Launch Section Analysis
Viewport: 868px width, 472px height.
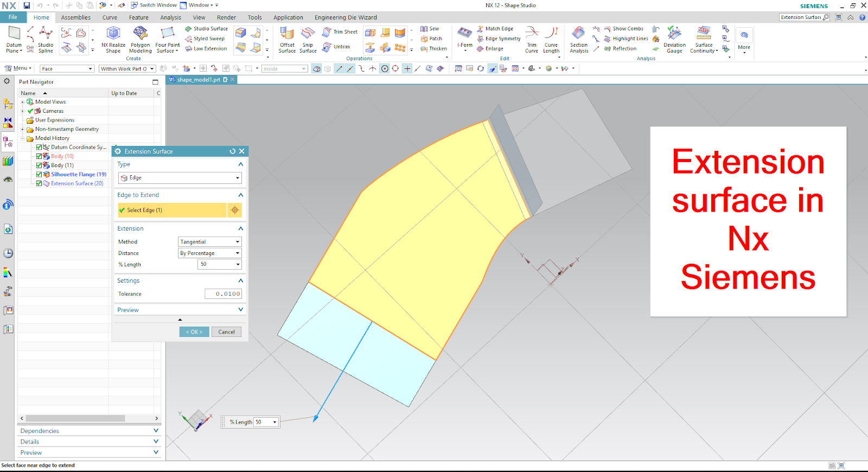pos(579,40)
